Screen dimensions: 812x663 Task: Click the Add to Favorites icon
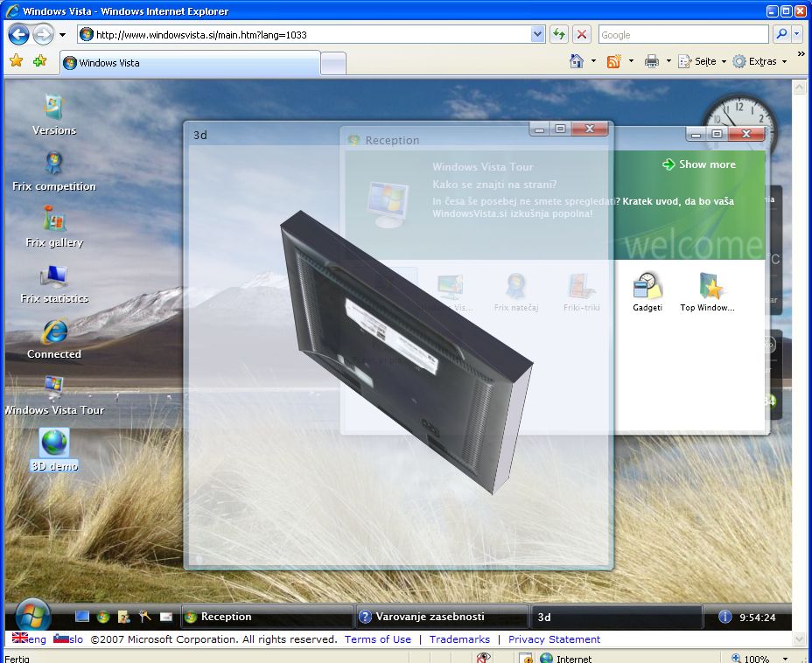39,61
